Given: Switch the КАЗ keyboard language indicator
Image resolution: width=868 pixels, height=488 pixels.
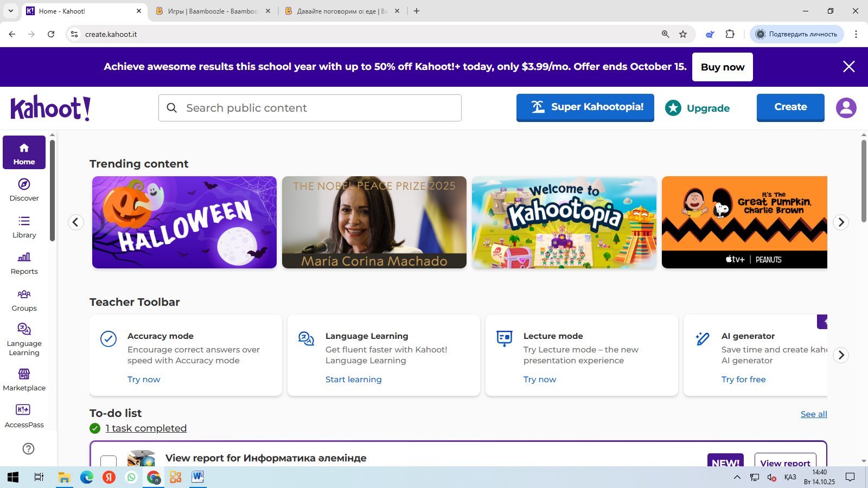Looking at the screenshot, I should pos(790,477).
